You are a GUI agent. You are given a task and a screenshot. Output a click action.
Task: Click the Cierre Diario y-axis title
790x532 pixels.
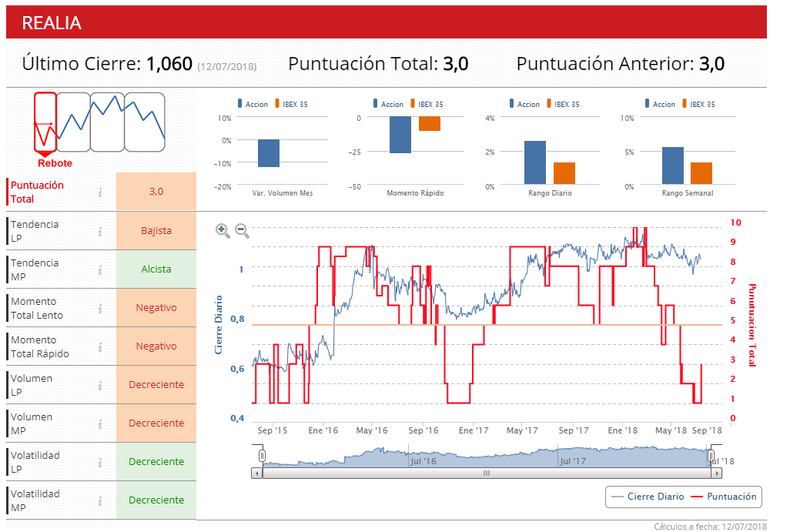(219, 325)
